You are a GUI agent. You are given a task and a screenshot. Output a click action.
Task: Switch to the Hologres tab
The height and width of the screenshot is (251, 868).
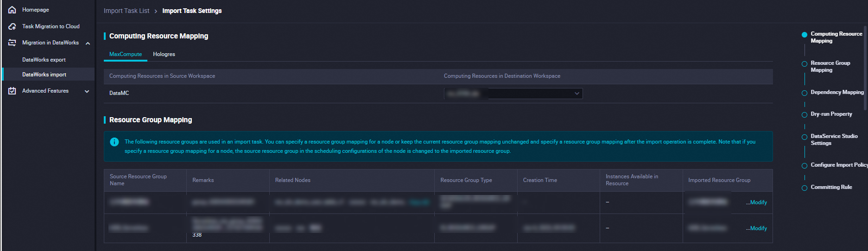coord(164,54)
